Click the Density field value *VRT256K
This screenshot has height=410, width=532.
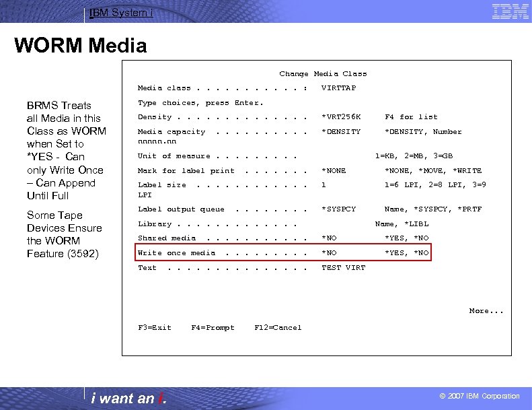tap(341, 117)
